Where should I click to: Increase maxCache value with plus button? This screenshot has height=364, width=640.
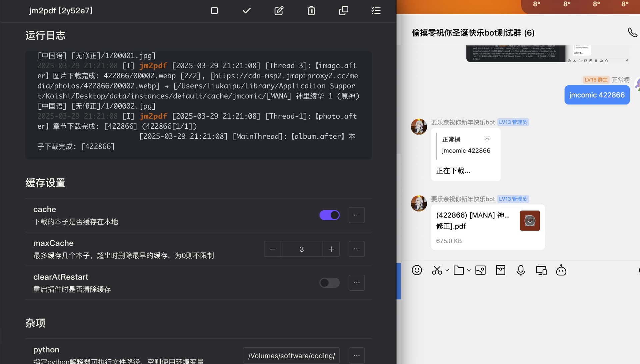coord(331,249)
